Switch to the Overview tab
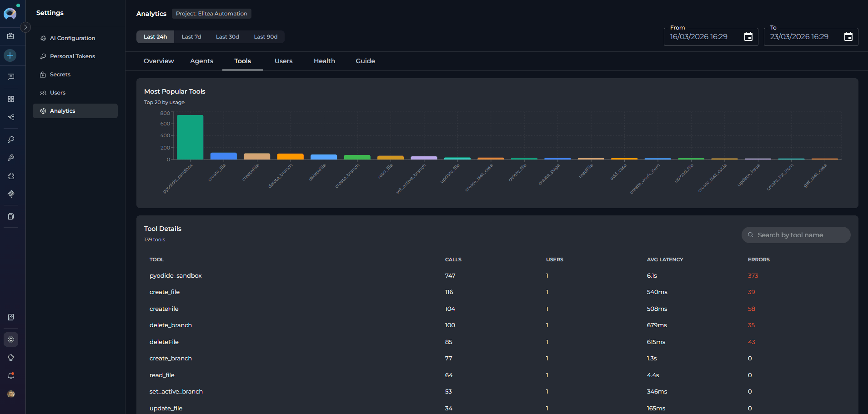868x414 pixels. 158,60
